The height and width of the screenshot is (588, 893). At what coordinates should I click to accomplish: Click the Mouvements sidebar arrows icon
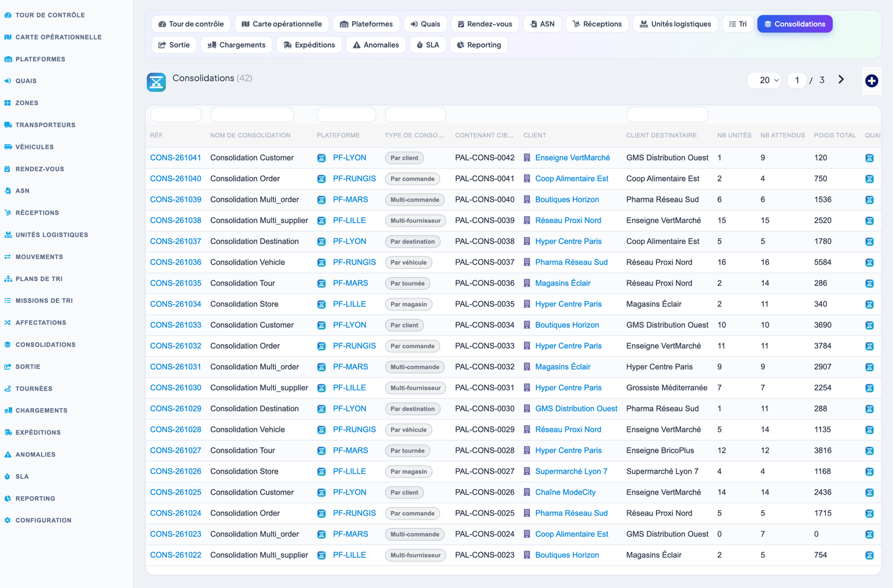(x=8, y=257)
